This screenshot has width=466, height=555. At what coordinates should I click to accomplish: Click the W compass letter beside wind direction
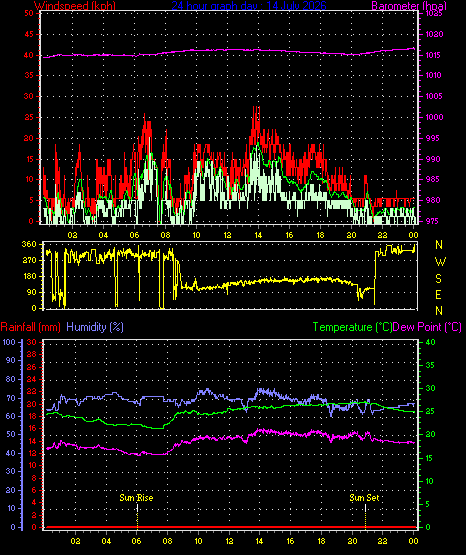click(440, 262)
